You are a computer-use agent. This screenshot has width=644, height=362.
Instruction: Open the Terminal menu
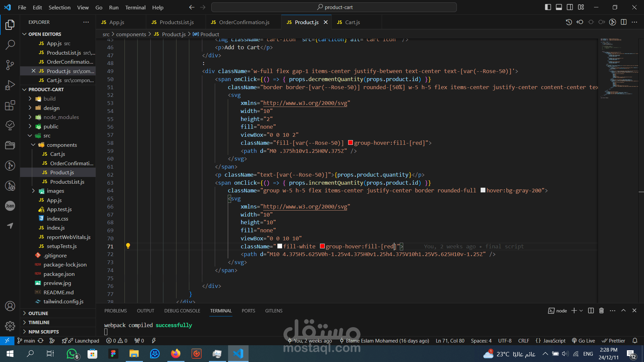click(135, 7)
